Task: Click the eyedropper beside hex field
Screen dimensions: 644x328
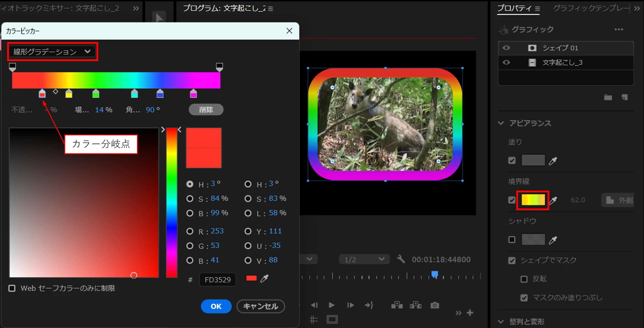Action: click(264, 279)
